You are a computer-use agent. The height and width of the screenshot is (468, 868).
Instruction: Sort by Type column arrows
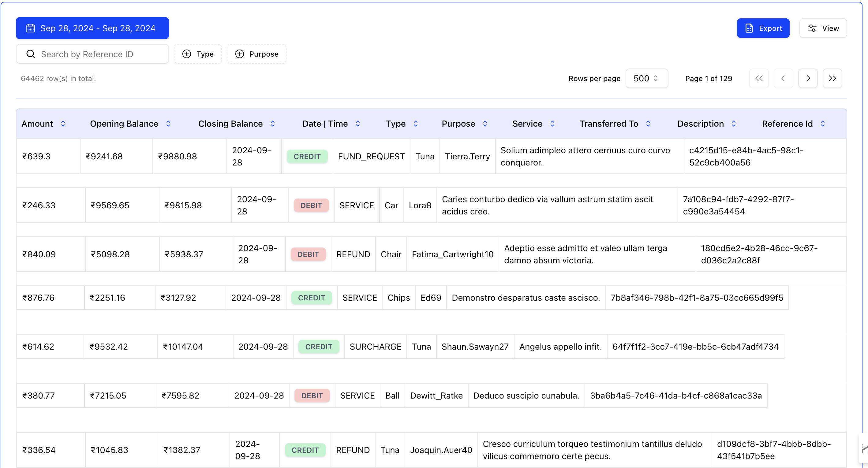pyautogui.click(x=415, y=124)
